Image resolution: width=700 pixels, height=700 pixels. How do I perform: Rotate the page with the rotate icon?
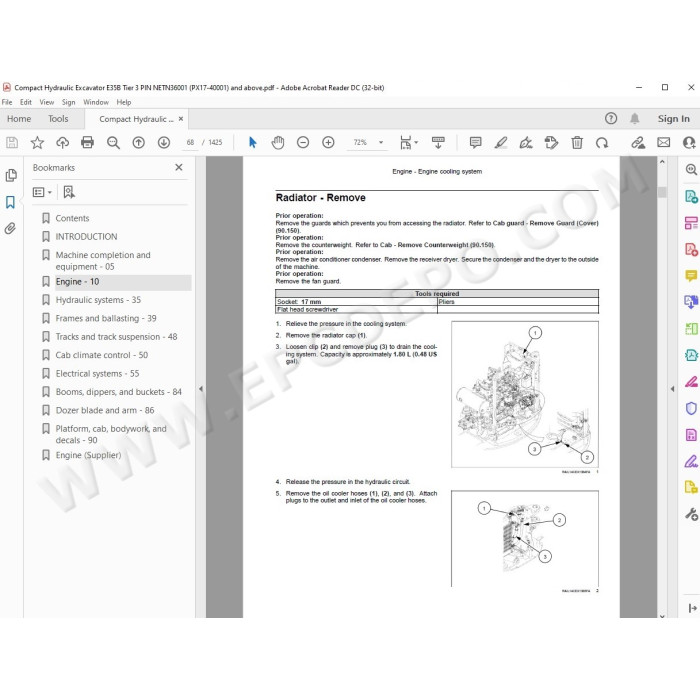(602, 142)
